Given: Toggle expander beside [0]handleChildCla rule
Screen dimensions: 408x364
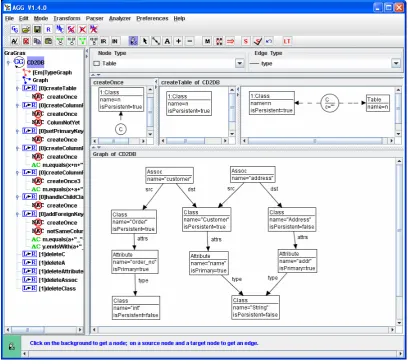Looking at the screenshot, I should 17,197.
